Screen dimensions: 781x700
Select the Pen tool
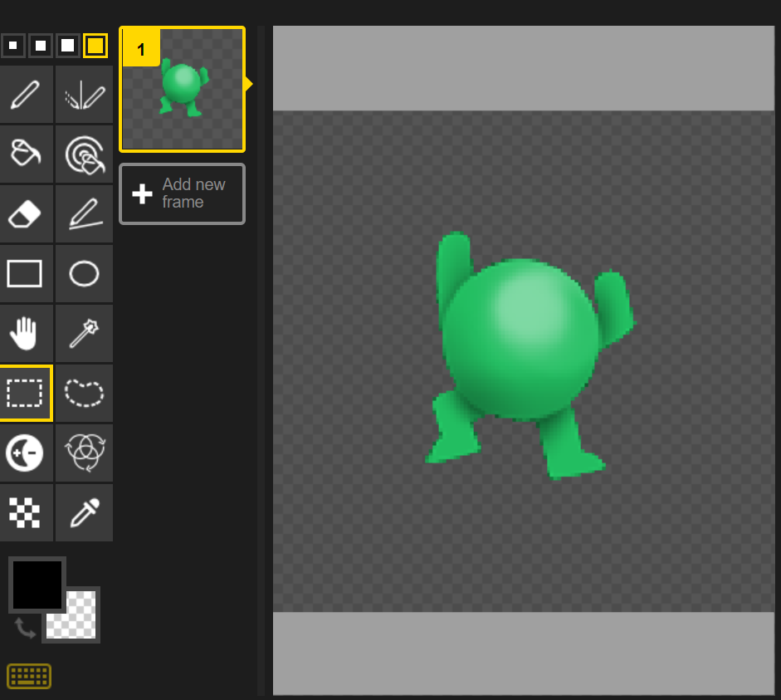(x=25, y=94)
